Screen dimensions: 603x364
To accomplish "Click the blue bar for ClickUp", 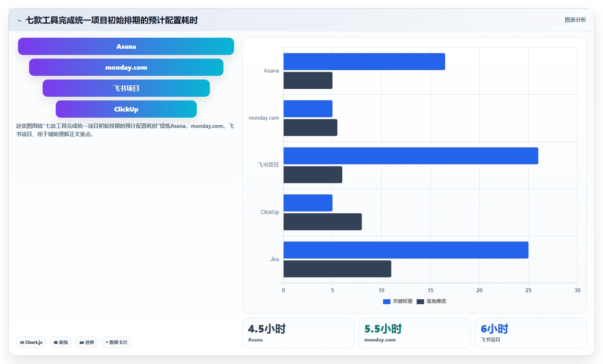I will pos(308,203).
